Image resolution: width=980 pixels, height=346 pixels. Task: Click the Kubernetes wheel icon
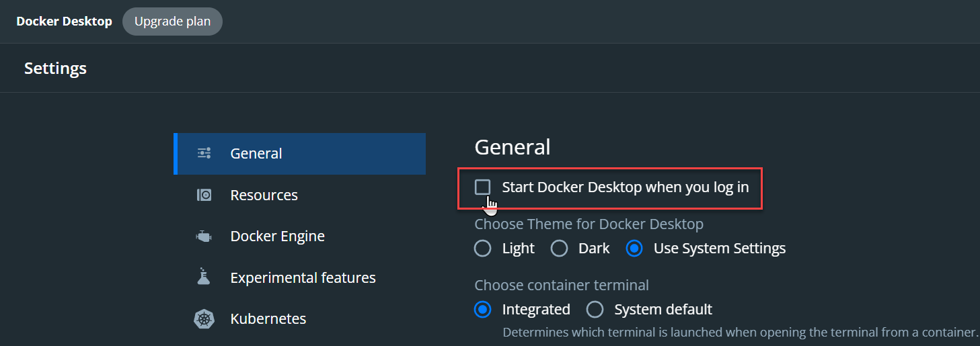click(204, 318)
